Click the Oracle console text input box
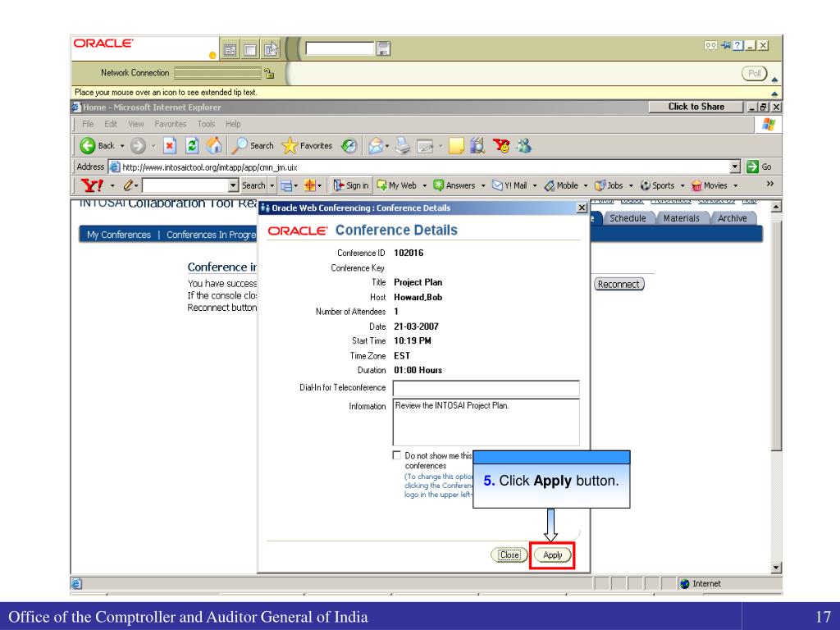The image size is (840, 630). click(x=340, y=48)
